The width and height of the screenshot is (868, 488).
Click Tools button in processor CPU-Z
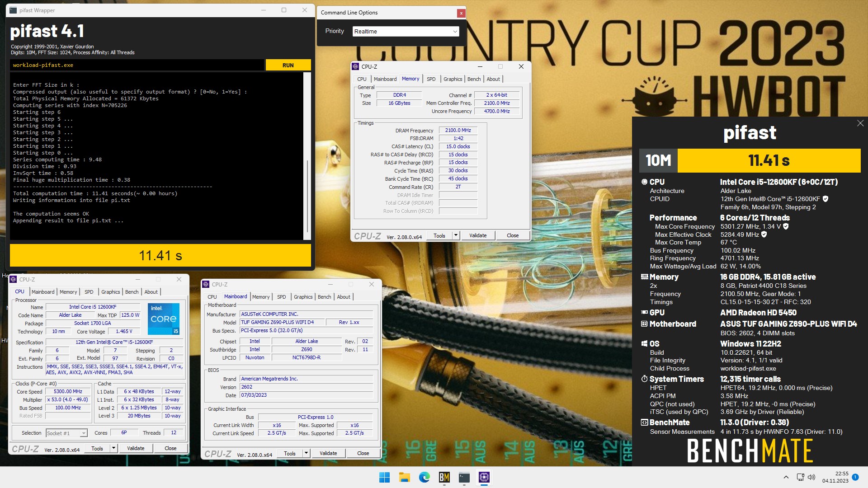click(97, 448)
